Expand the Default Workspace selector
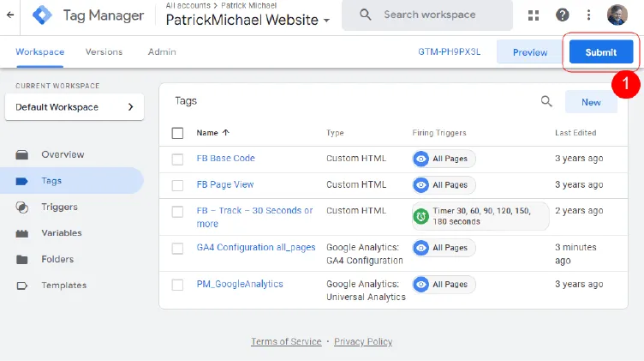 tap(75, 107)
